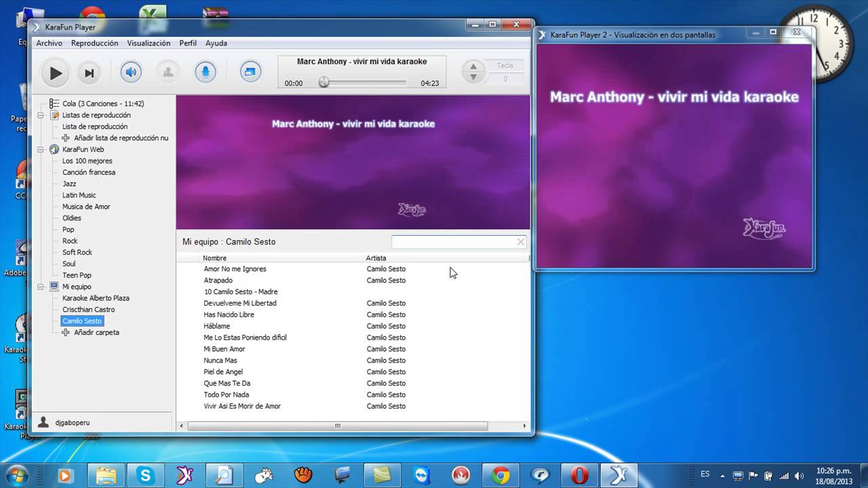Image resolution: width=868 pixels, height=488 pixels.
Task: Select the Teen Pop category
Action: click(x=77, y=275)
